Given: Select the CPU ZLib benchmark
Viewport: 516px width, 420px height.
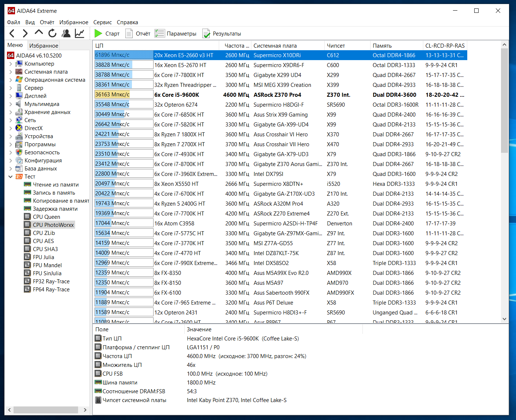Looking at the screenshot, I should tap(44, 233).
